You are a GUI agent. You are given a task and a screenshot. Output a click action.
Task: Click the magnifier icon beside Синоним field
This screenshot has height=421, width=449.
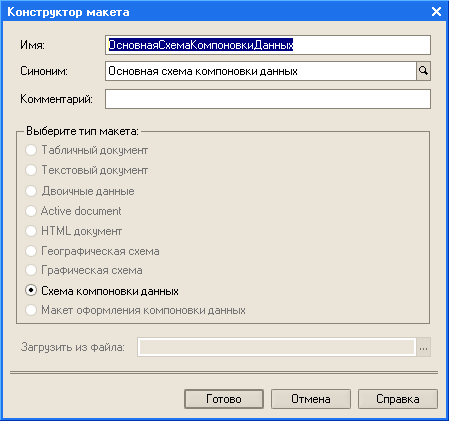pyautogui.click(x=423, y=71)
